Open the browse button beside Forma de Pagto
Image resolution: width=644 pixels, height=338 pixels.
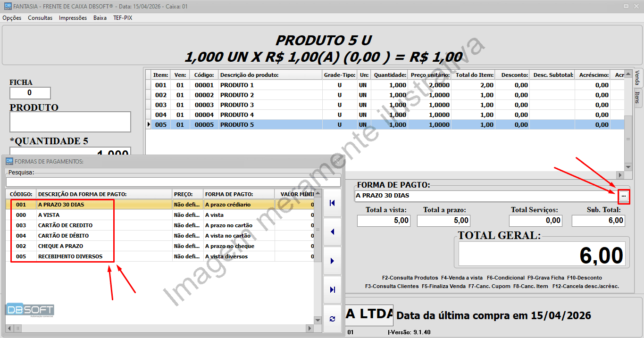pos(624,197)
